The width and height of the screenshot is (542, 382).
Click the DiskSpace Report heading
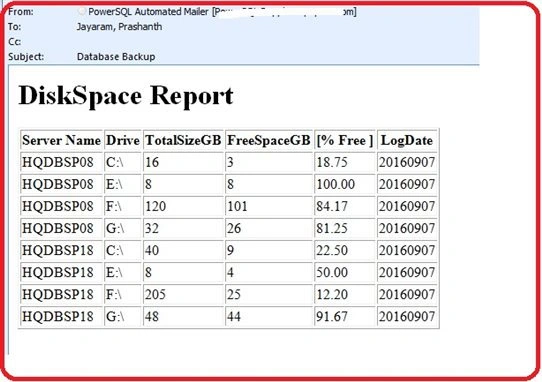point(126,96)
